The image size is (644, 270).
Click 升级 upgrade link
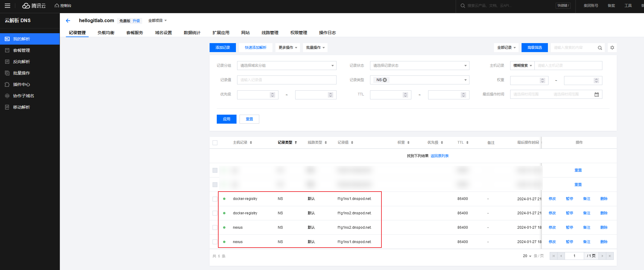136,21
